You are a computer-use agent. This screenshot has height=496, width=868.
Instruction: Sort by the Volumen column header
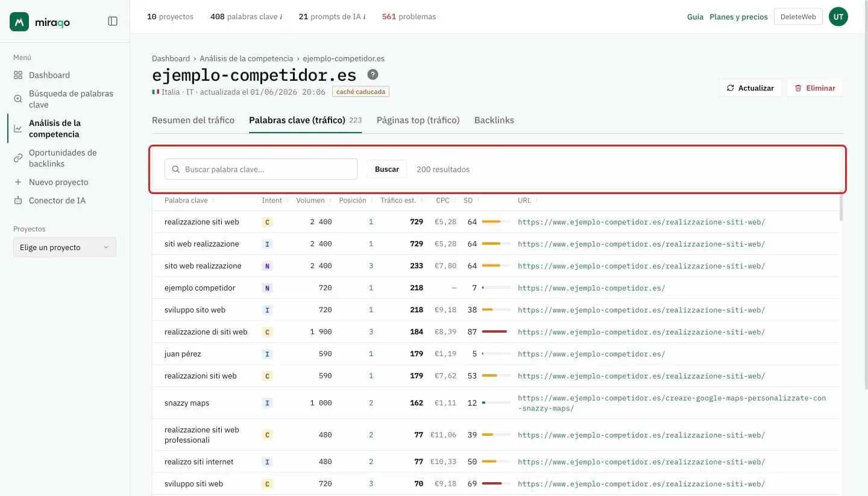point(313,201)
